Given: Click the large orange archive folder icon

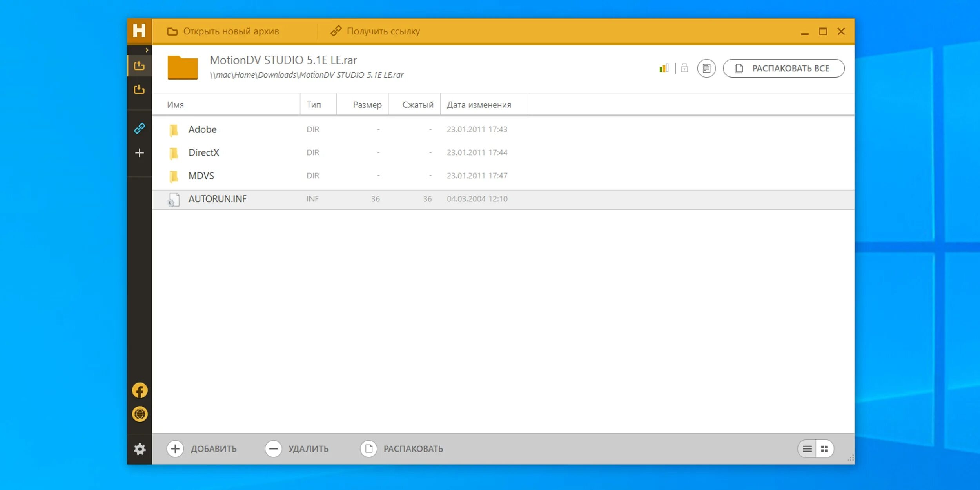Looking at the screenshot, I should point(183,67).
